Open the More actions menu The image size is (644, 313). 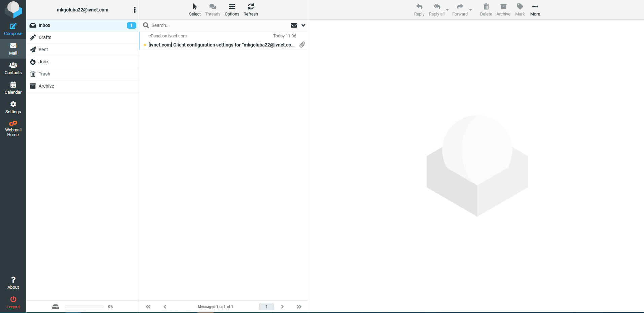tap(535, 10)
